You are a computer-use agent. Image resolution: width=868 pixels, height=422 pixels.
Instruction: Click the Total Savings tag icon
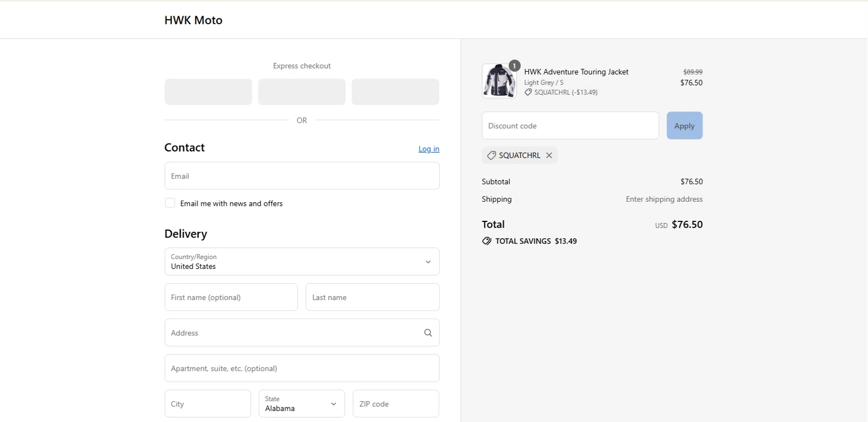click(x=487, y=241)
